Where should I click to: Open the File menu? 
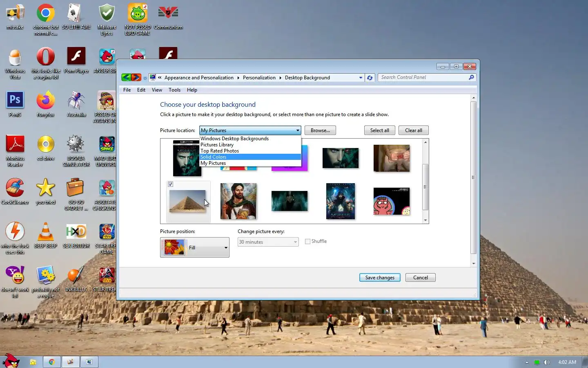coord(127,90)
